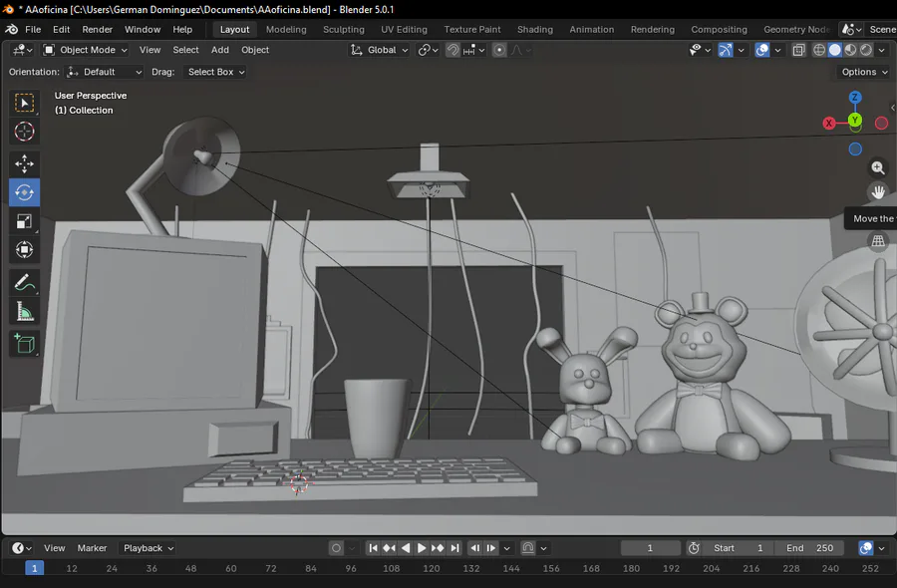This screenshot has width=897, height=588.
Task: Activate the 3D Cursor tool
Action: click(24, 132)
